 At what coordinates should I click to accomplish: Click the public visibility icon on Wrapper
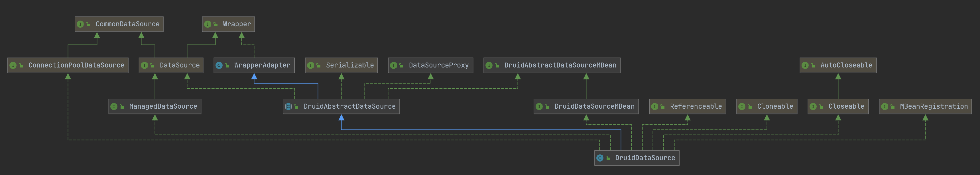tap(216, 24)
